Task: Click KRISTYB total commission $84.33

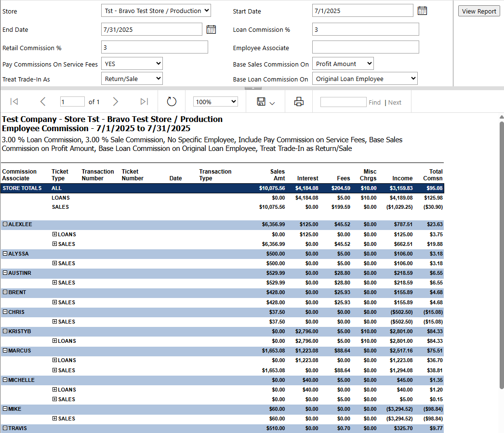Action: click(435, 331)
